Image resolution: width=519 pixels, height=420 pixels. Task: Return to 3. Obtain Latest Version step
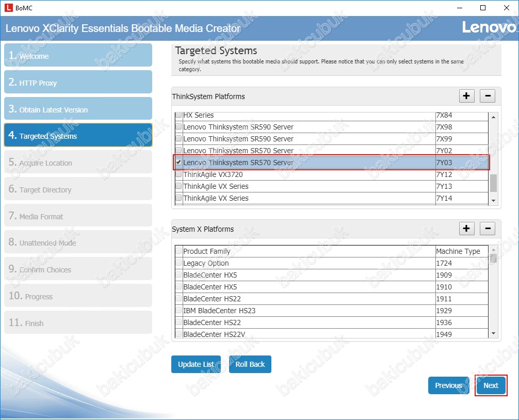(x=78, y=108)
